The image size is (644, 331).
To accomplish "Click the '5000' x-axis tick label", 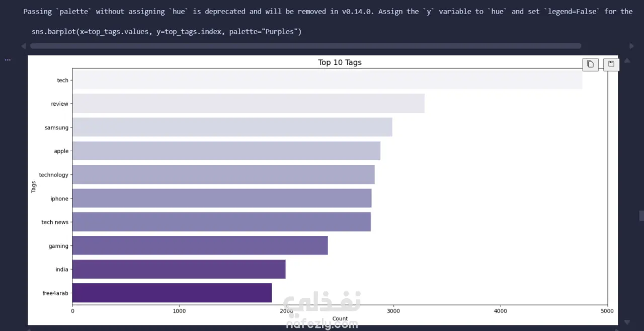I will 607,311.
